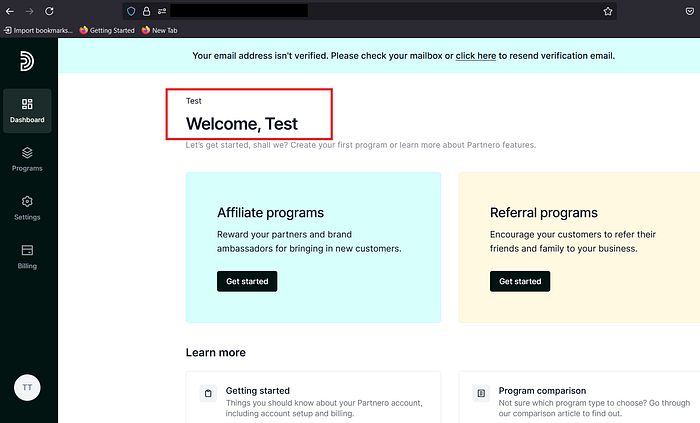
Task: Click Get started under Referral programs
Action: 520,281
